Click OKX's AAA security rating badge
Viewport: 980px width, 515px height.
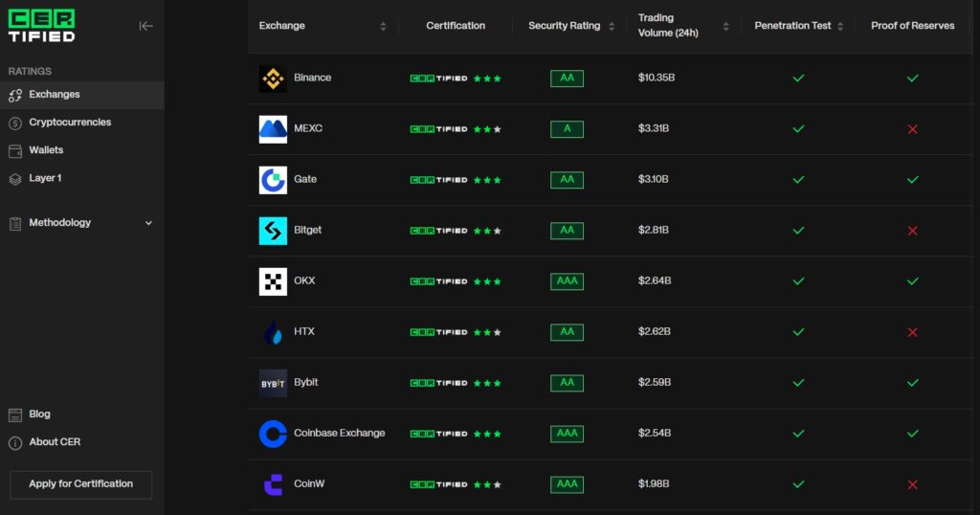point(567,281)
